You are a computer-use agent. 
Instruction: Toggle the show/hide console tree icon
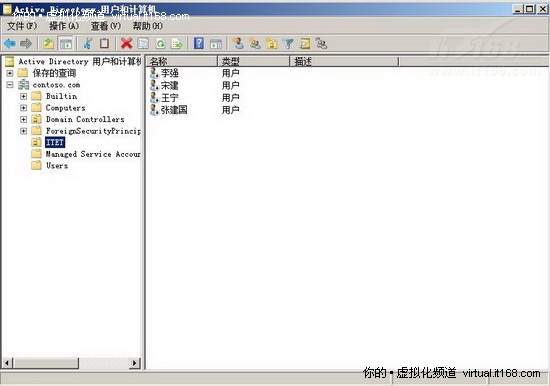66,44
